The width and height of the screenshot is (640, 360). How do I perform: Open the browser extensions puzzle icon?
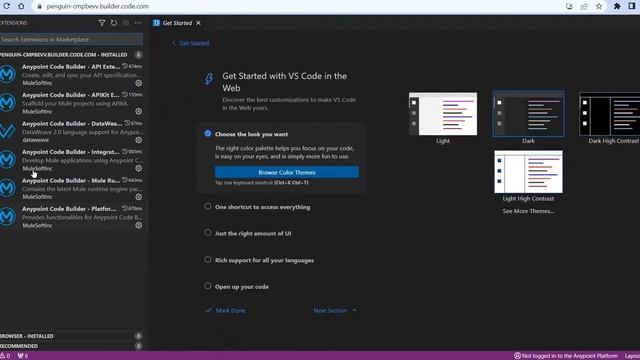(x=617, y=6)
